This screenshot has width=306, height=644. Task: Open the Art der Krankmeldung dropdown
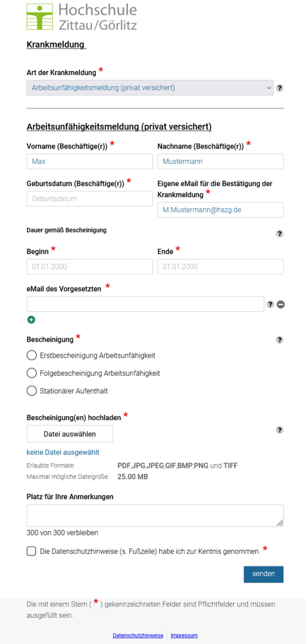[x=150, y=88]
